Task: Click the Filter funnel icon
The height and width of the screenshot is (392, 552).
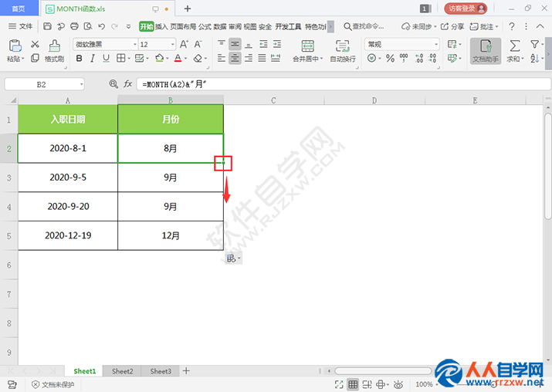Action: point(534,44)
